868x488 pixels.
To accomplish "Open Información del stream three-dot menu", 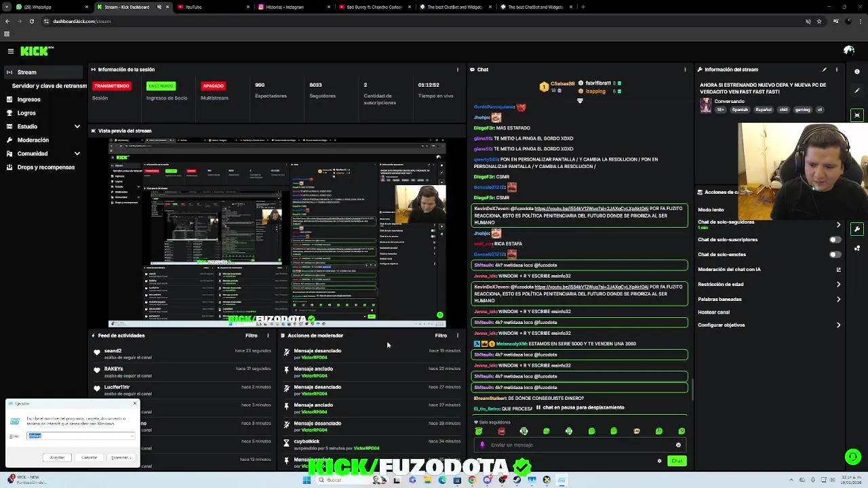I will click(x=836, y=69).
